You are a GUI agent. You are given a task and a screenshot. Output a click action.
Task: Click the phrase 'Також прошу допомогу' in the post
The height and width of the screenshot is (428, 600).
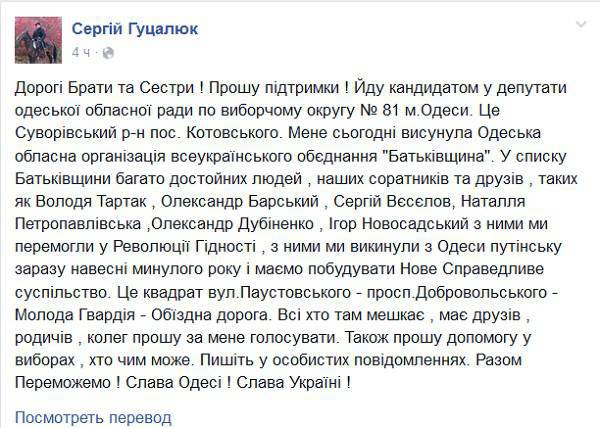click(431, 338)
